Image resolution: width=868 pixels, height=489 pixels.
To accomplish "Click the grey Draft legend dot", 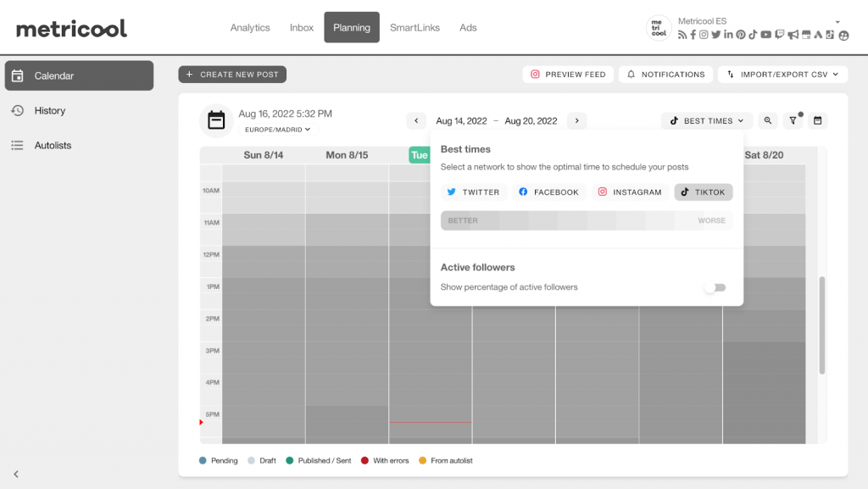I will pyautogui.click(x=251, y=460).
